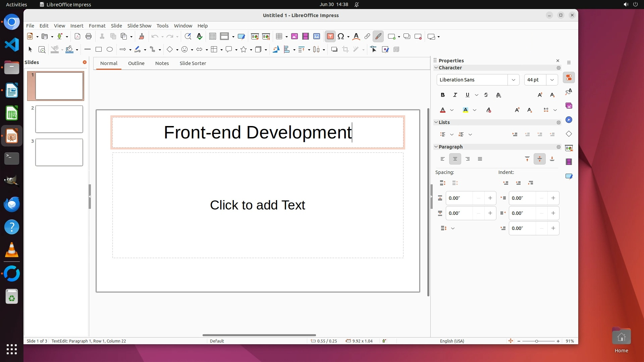Select slide 2 thumbnail
This screenshot has width=644, height=362.
59,119
